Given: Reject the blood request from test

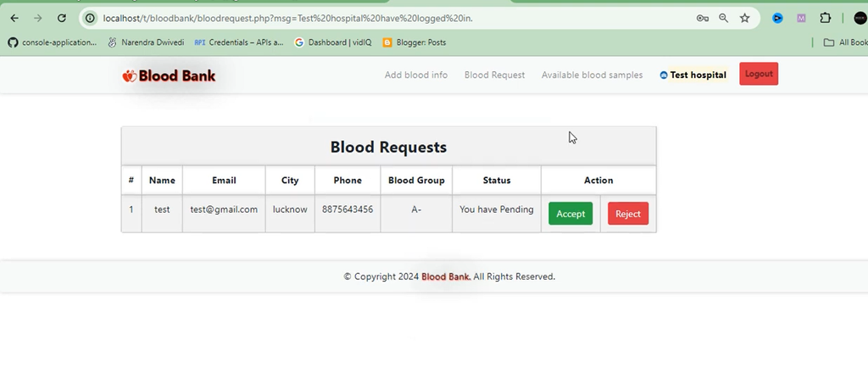Looking at the screenshot, I should [628, 214].
